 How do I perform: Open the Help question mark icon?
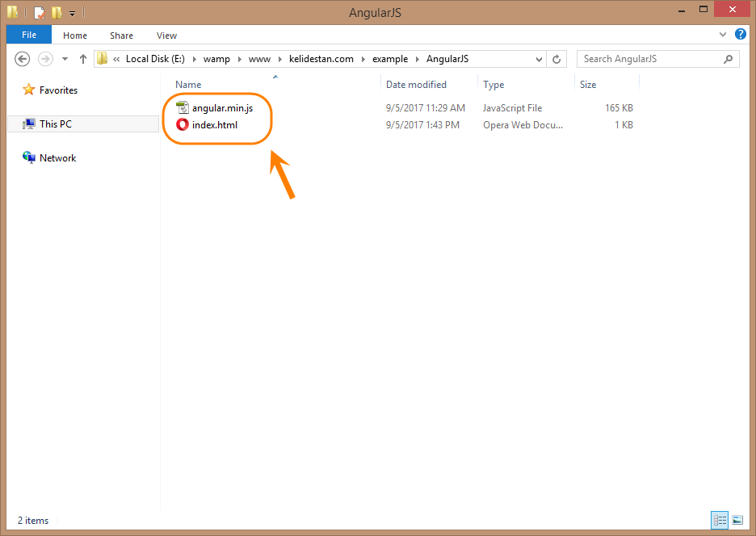click(741, 34)
